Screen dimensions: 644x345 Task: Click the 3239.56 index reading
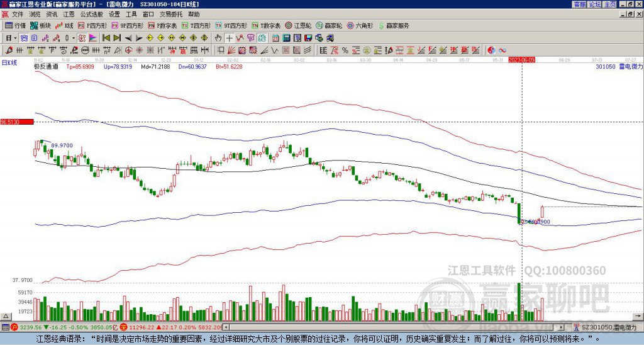pos(31,327)
